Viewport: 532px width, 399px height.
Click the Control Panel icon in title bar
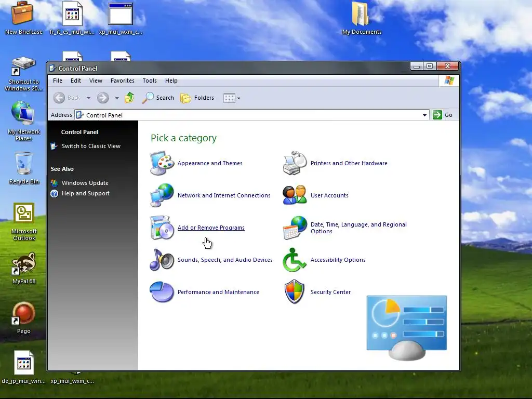tap(52, 68)
